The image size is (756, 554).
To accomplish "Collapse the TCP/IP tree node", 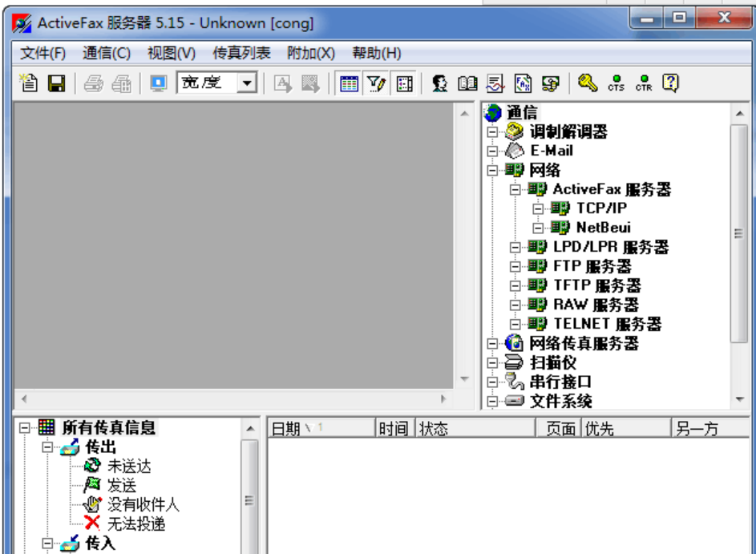I will (x=538, y=208).
